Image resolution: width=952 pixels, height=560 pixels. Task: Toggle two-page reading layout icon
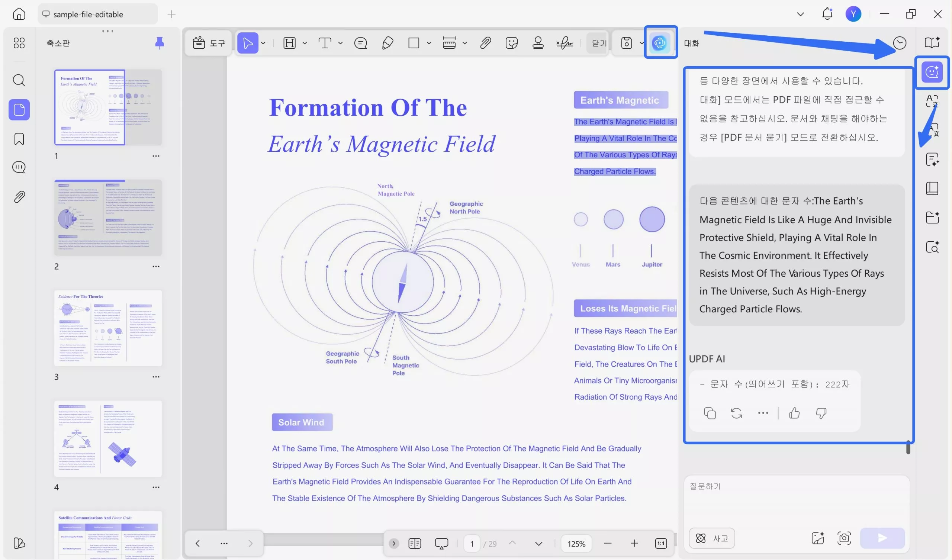coord(415,543)
